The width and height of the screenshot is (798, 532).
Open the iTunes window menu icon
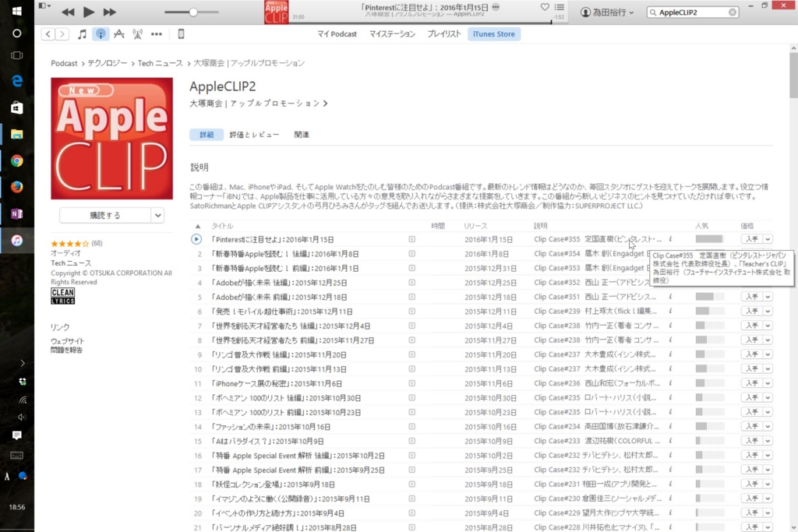tap(44, 5)
